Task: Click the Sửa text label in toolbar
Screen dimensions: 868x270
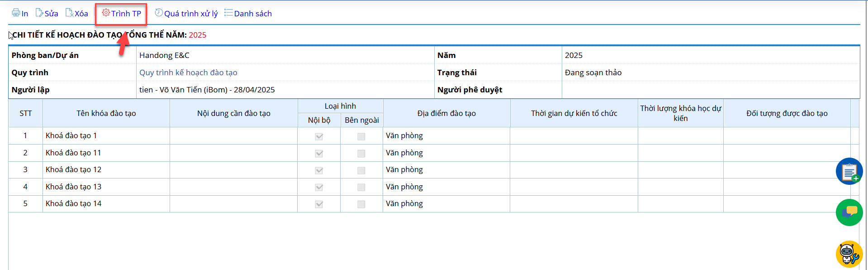Action: coord(52,14)
